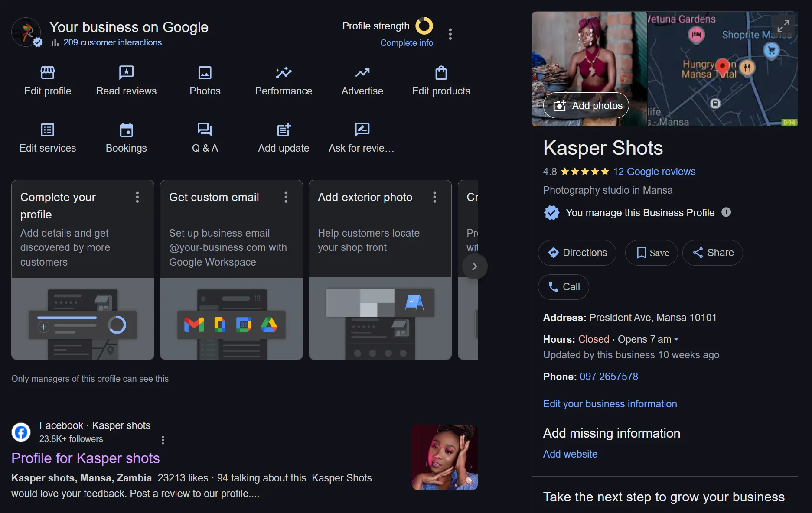Open Performance sparkline icon
Screen dimensions: 812x513
[284, 72]
